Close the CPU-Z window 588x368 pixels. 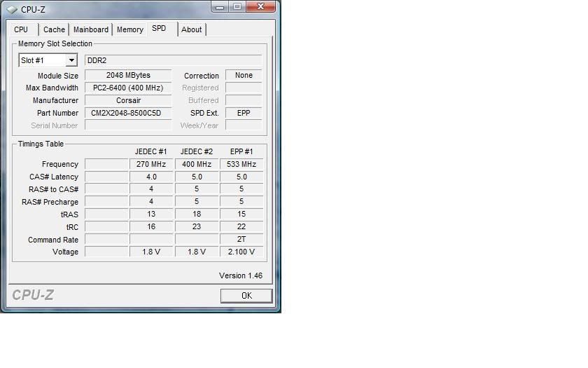point(260,6)
